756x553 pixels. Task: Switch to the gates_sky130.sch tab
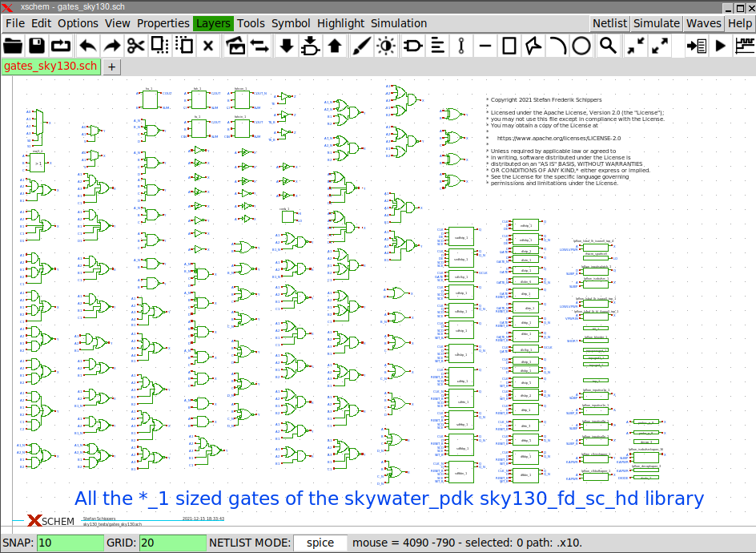pos(50,67)
